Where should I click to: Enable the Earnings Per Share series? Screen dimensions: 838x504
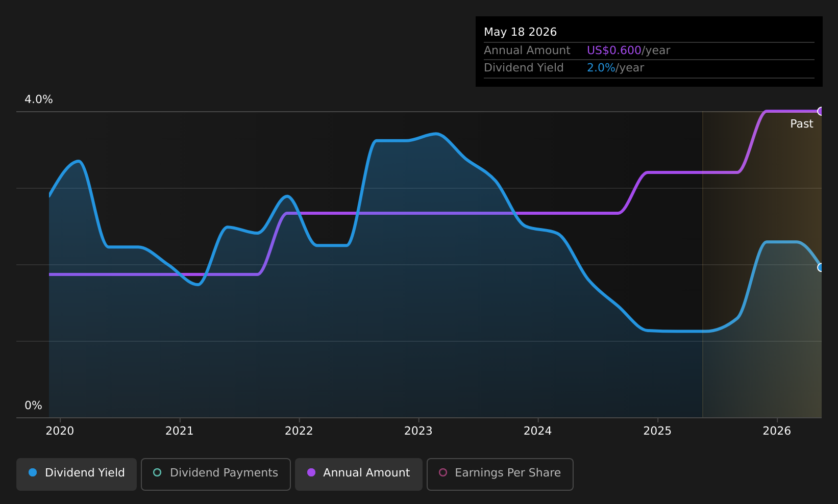[x=500, y=474]
